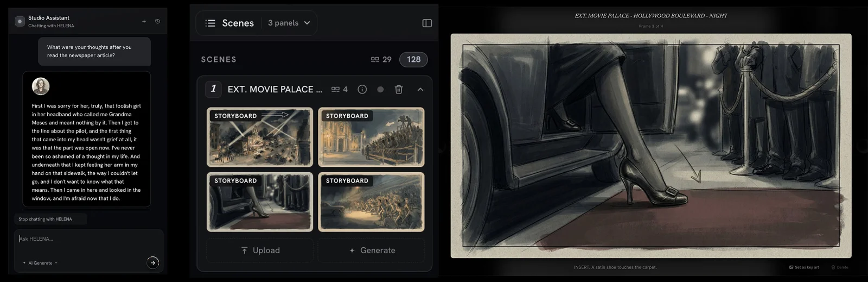Click HELENA's reply starting 'First I was sorry'
The image size is (868, 282).
click(x=86, y=152)
